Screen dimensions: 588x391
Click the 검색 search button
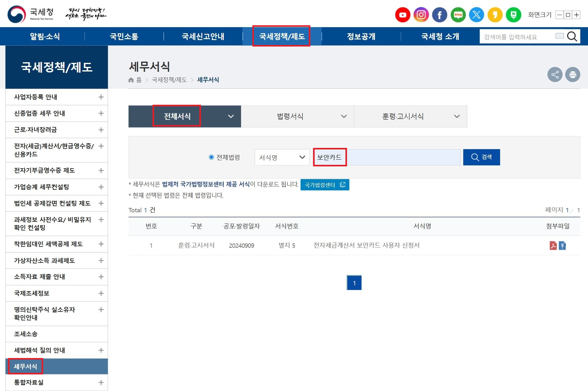coord(481,157)
